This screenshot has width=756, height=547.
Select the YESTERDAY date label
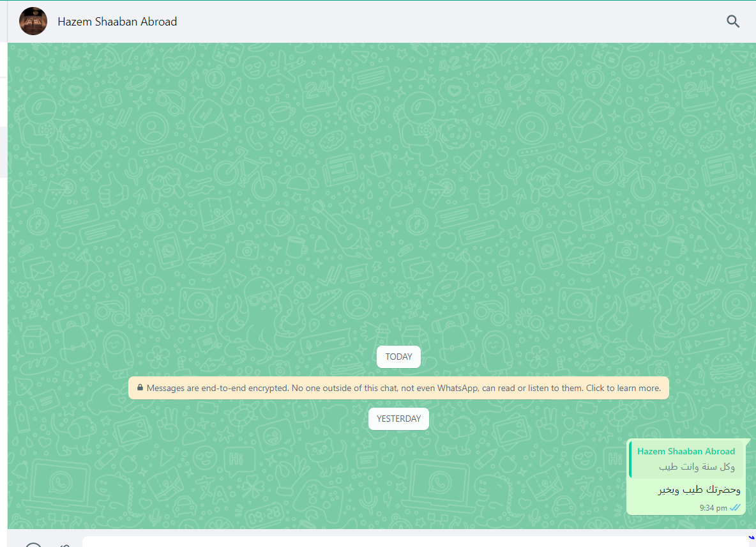(x=398, y=419)
